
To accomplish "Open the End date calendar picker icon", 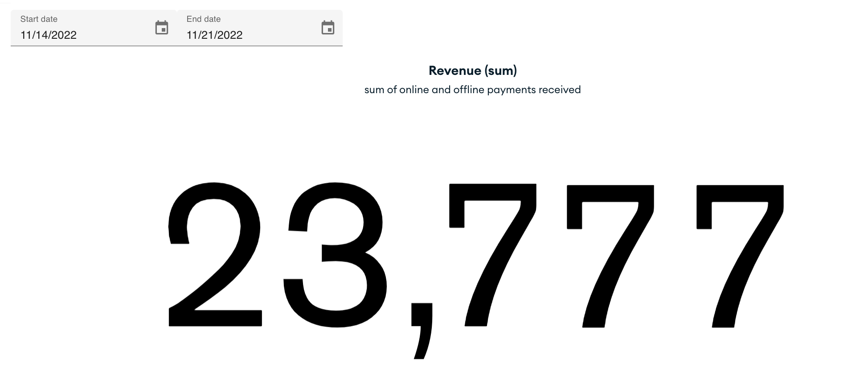I will click(328, 28).
